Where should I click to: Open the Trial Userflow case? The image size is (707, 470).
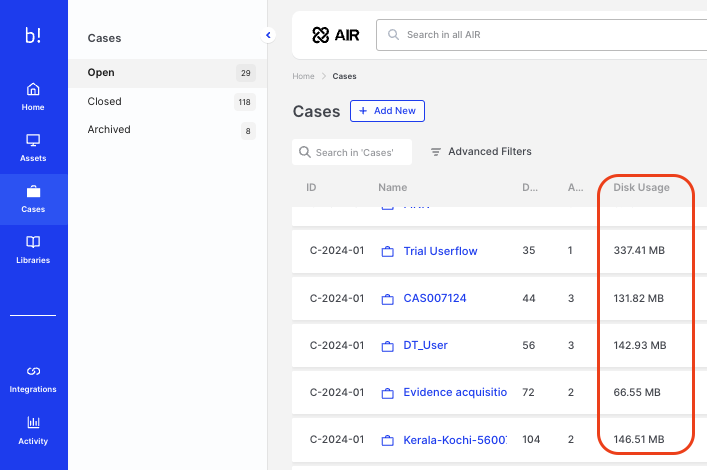click(440, 251)
